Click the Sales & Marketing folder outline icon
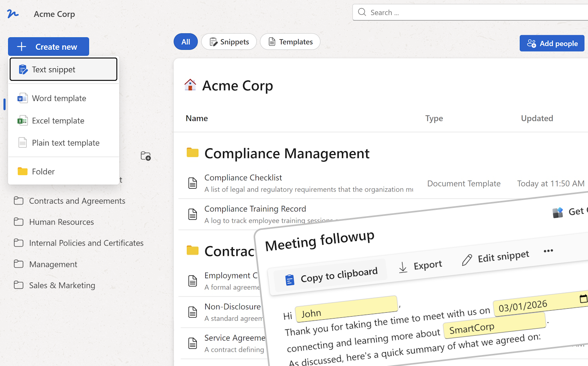Viewport: 588px width, 366px height. tap(18, 285)
